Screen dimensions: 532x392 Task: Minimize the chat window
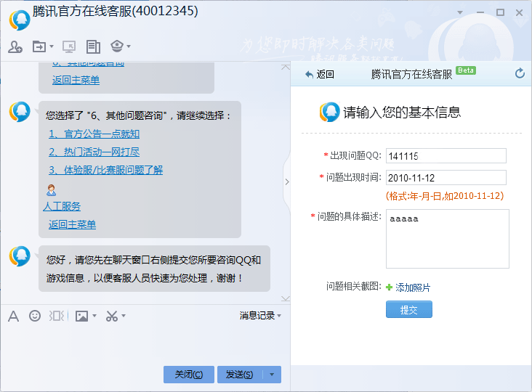(x=480, y=12)
